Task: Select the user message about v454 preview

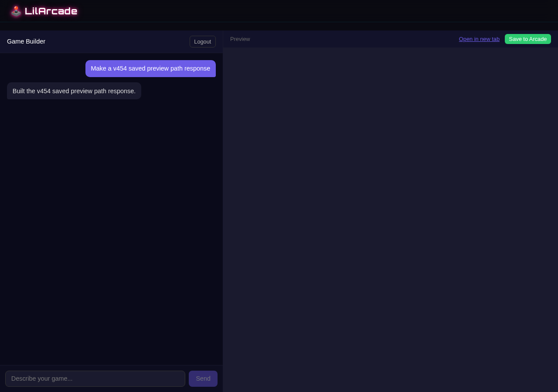Action: (x=150, y=69)
